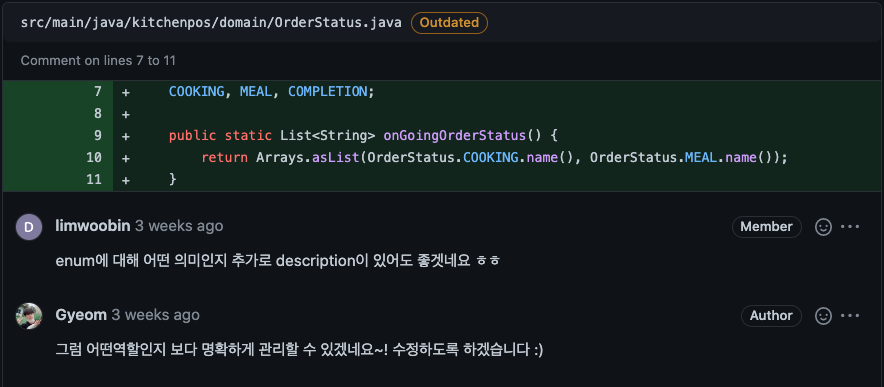This screenshot has width=884, height=387.
Task: Click the Author badge
Action: [771, 316]
